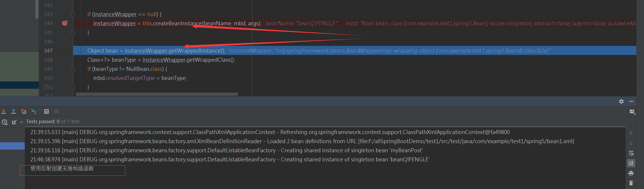Screen dimensions: 644x189
Task: Click 'Tests passed: 0 of 1 test' label
Action: pyautogui.click(x=53, y=121)
